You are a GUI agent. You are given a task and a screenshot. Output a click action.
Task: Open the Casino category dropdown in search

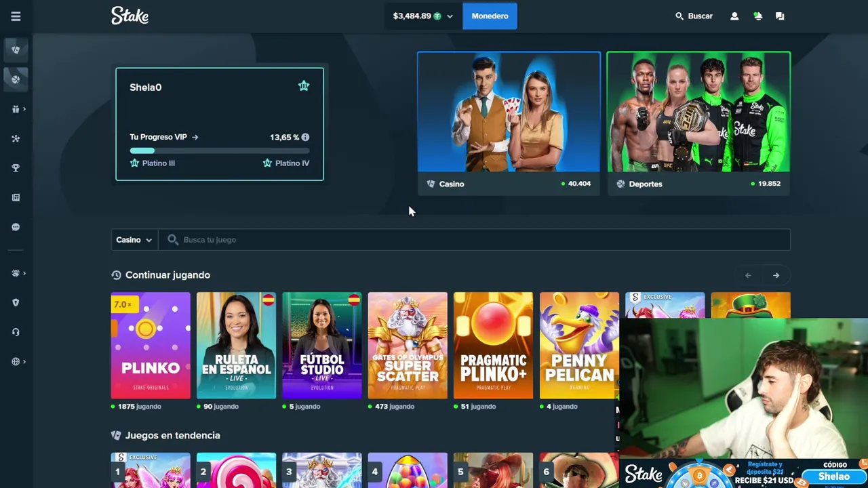(134, 240)
